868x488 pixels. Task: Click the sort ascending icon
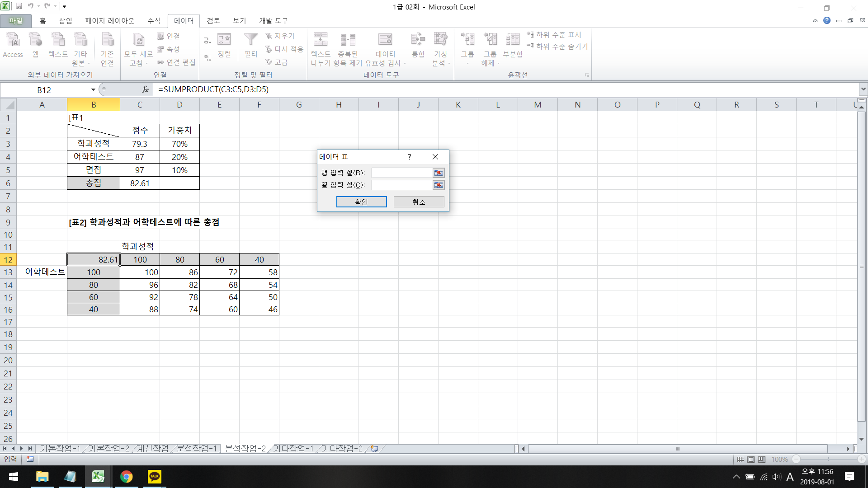(208, 41)
